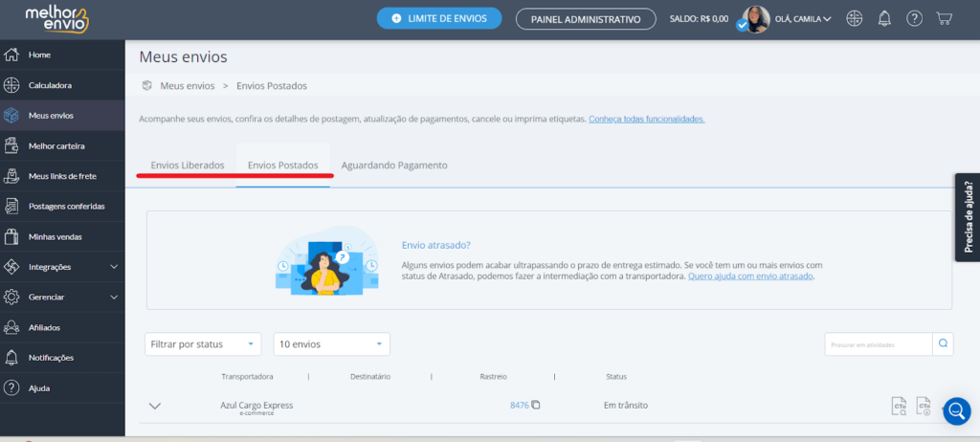The image size is (980, 442).
Task: Click the CTe download document icon
Action: 924,406
